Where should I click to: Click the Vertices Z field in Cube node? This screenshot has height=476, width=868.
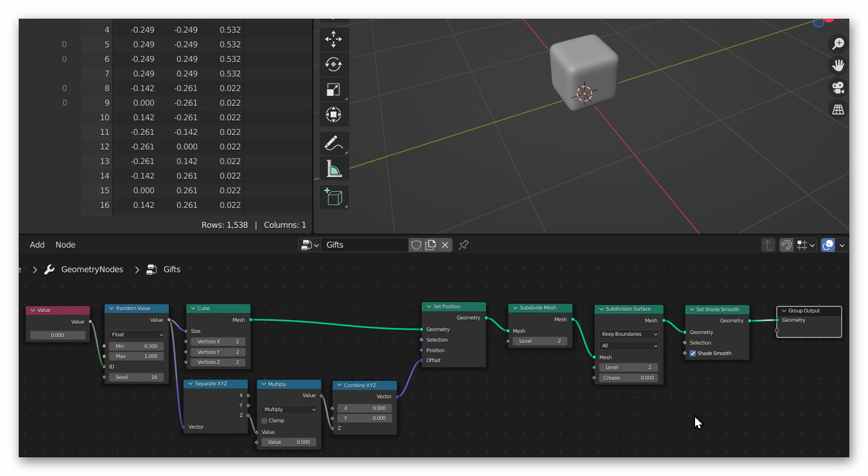pyautogui.click(x=218, y=362)
